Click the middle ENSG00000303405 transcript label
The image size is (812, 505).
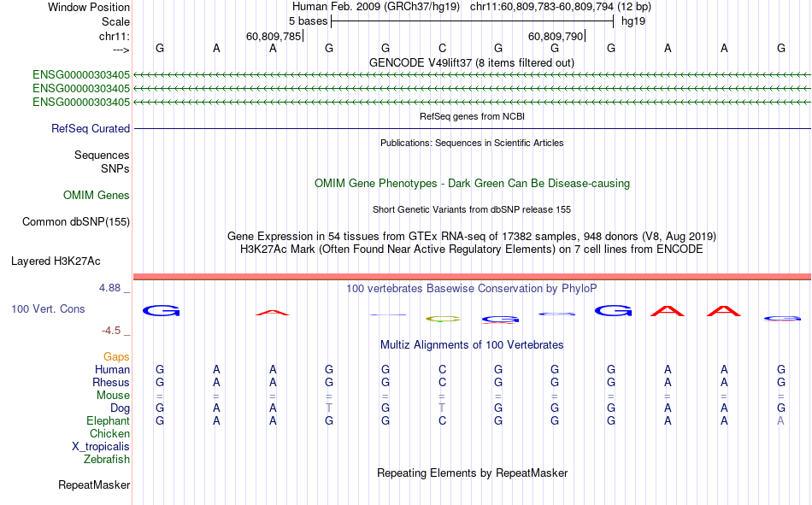pyautogui.click(x=81, y=89)
